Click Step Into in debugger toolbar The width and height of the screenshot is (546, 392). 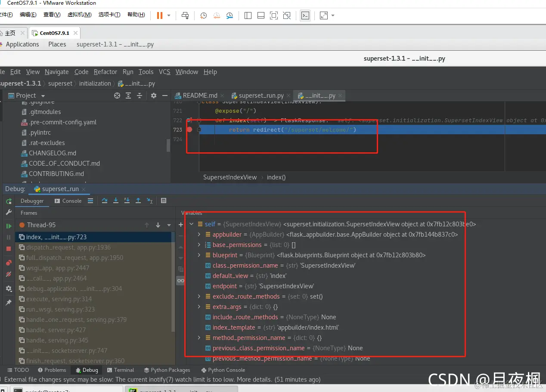pyautogui.click(x=116, y=201)
